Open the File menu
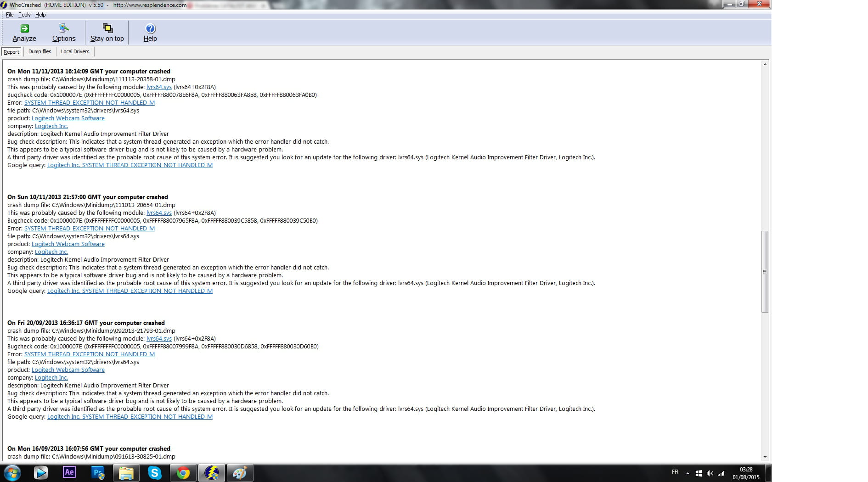 tap(10, 15)
